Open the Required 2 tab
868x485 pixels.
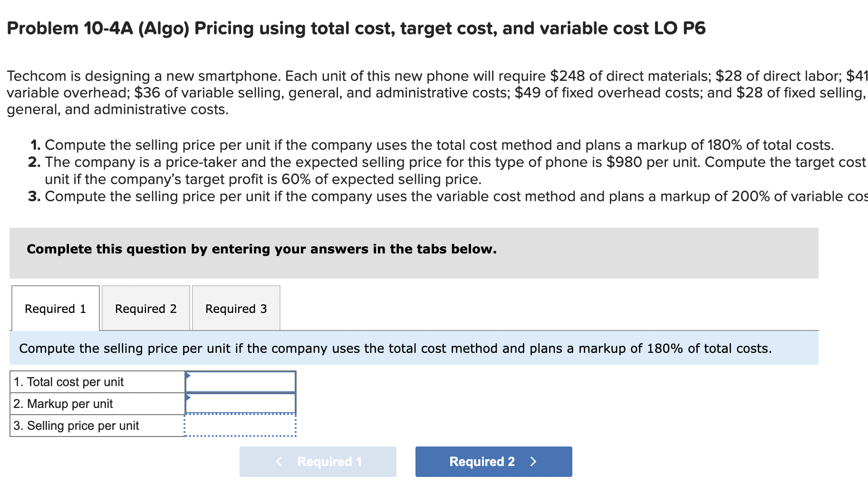pos(145,309)
